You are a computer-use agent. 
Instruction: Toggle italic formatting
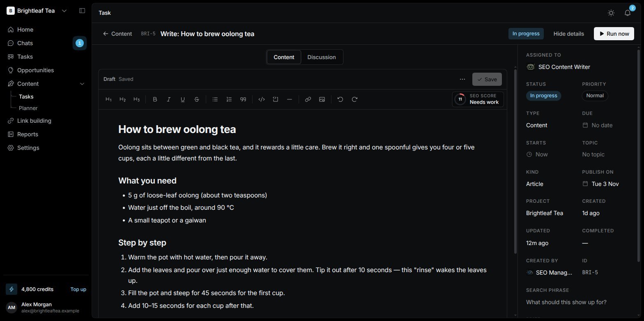[169, 99]
